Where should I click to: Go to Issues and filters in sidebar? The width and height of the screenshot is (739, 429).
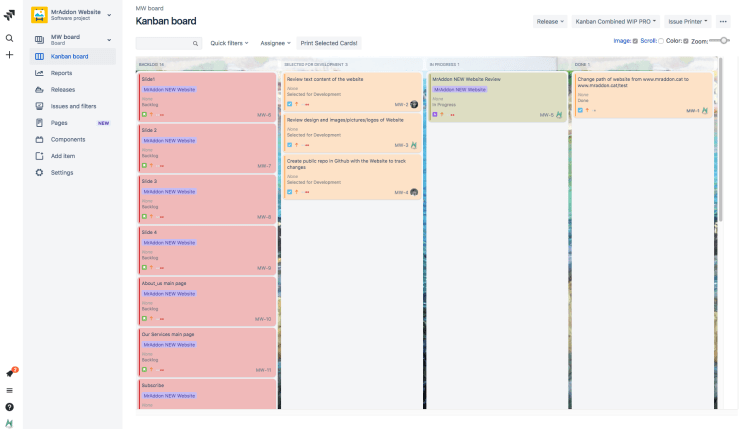point(73,106)
